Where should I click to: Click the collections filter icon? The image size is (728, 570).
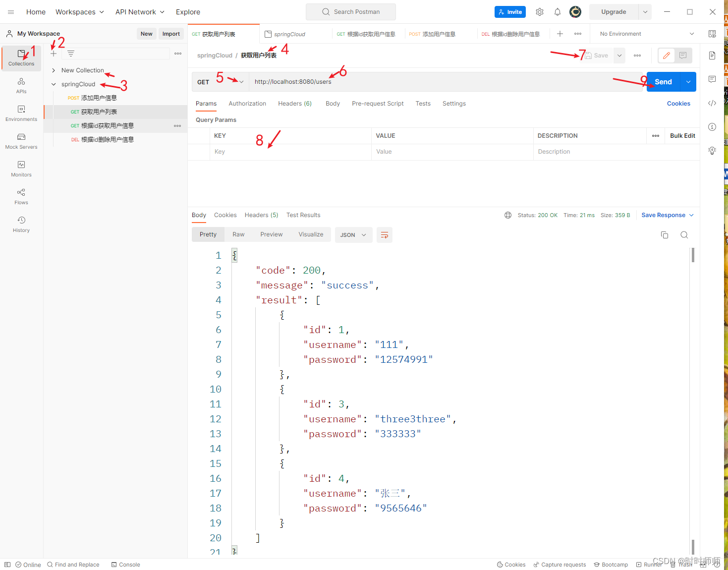coord(71,54)
